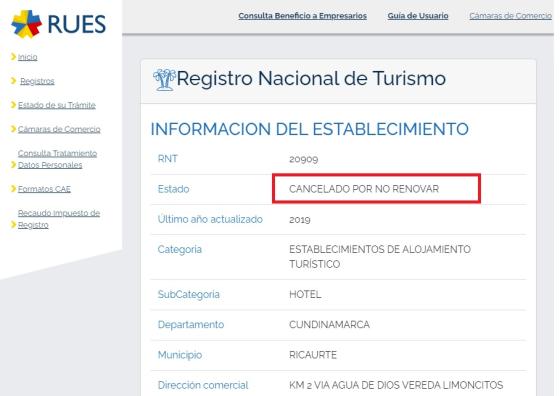Click the CANCELADO POR NO RENOVAR status
Image resolution: width=560 pixels, height=396 pixels.
click(364, 189)
